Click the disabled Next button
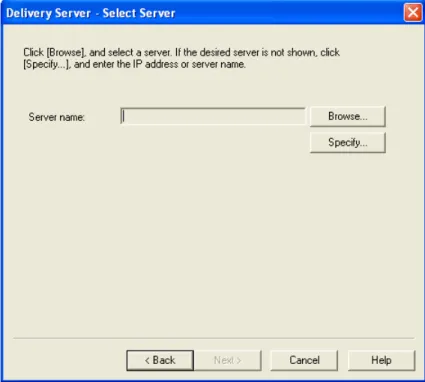This screenshot has height=382, width=425. [x=227, y=360]
